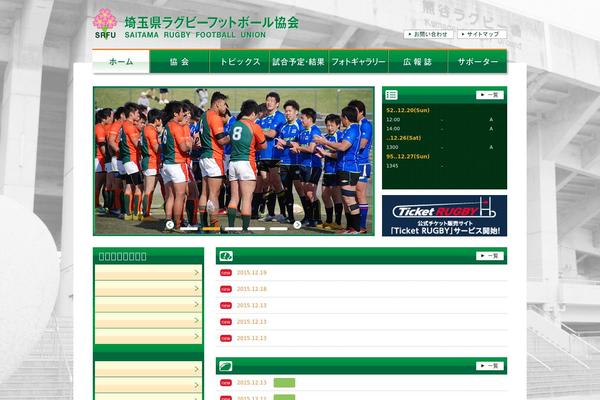Select the last slide indicator bar
This screenshot has height=400, width=600.
(x=279, y=229)
